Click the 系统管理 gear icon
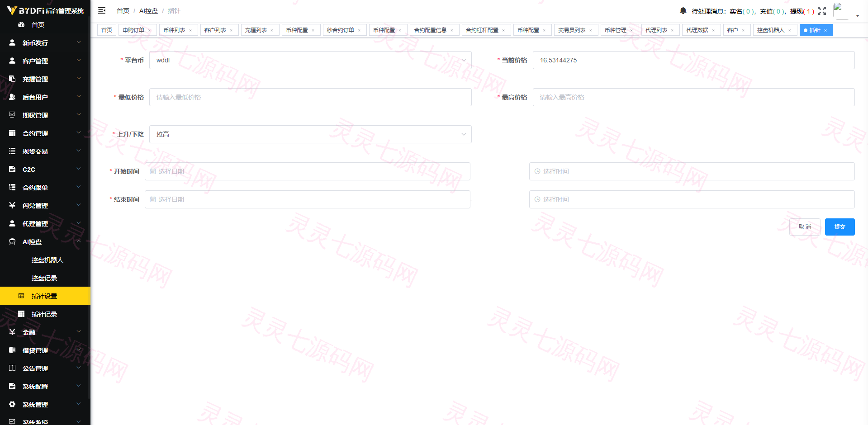 pyautogui.click(x=12, y=404)
